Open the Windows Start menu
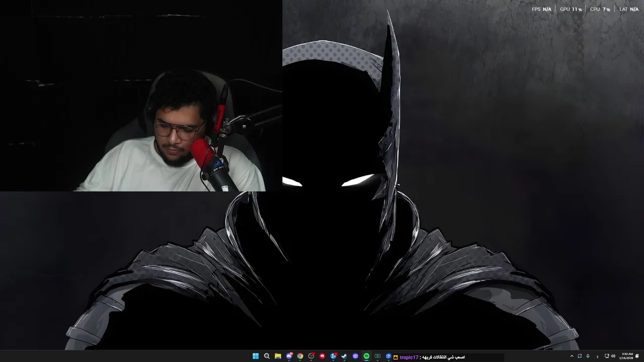 [x=256, y=356]
